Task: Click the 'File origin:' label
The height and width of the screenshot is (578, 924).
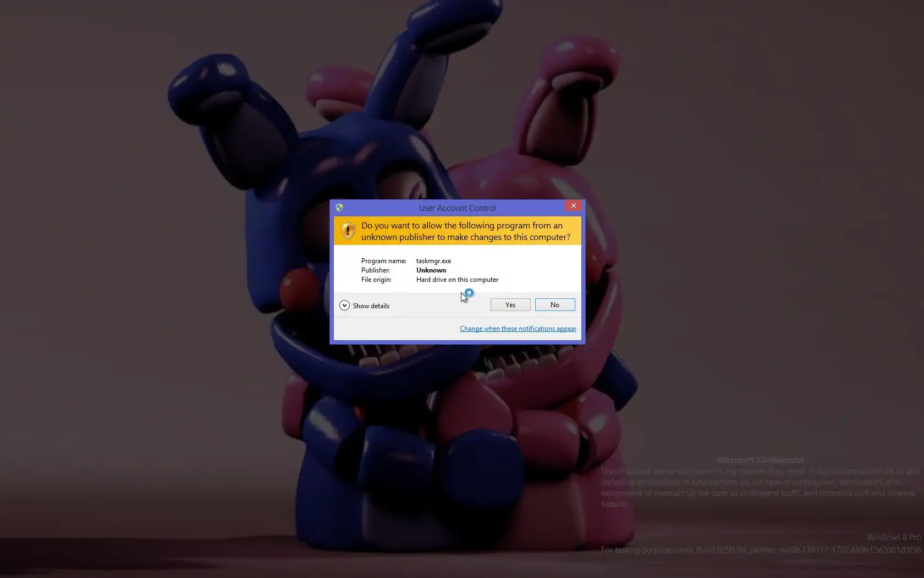Action: click(376, 280)
